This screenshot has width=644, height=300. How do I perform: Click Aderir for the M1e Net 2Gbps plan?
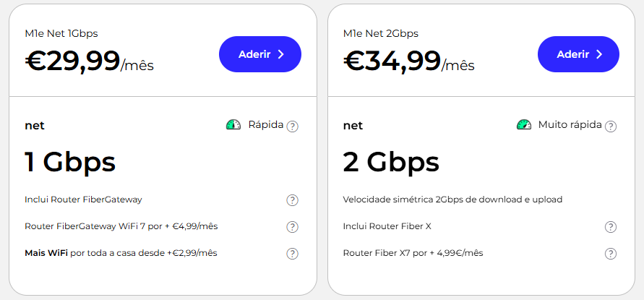tap(578, 54)
